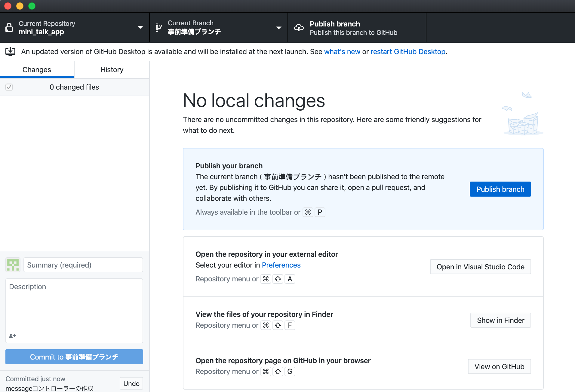Click the update available download icon

(10, 52)
